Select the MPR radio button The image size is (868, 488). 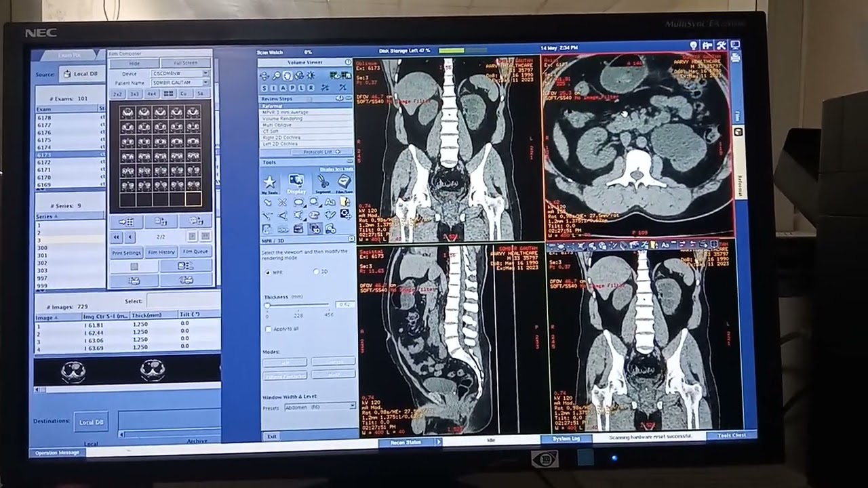tap(267, 272)
